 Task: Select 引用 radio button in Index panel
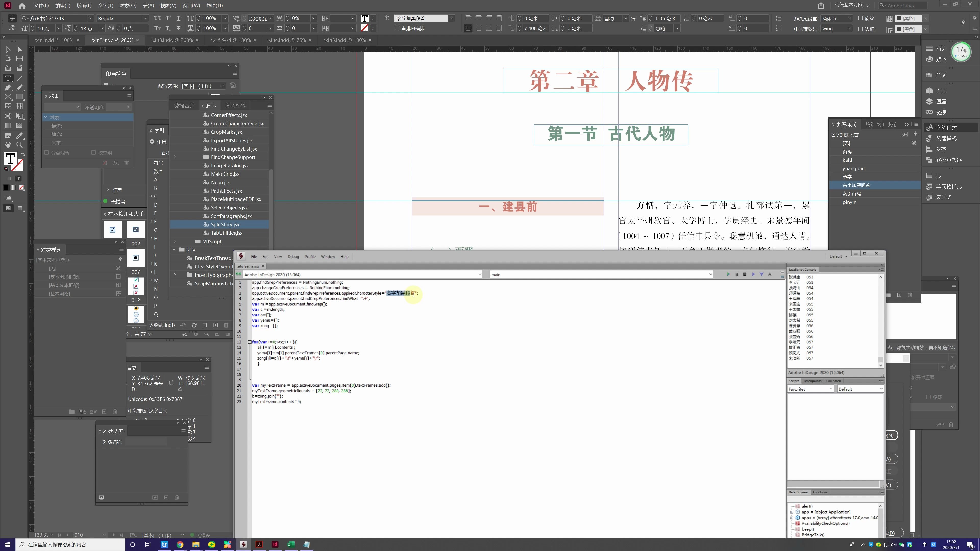tap(152, 142)
